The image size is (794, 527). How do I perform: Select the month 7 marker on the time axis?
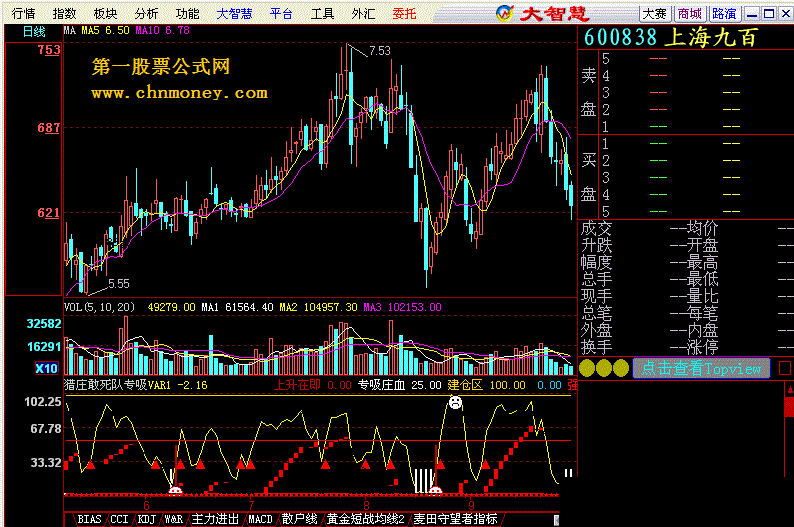tap(251, 505)
